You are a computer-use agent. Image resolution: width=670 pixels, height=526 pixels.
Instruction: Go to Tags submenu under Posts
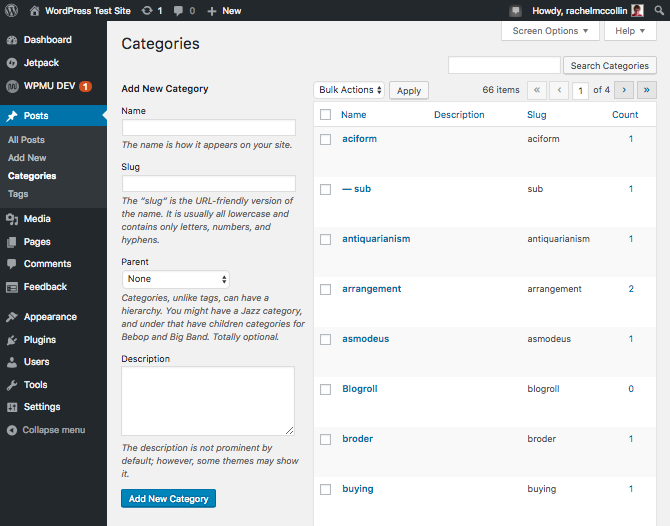(18, 194)
